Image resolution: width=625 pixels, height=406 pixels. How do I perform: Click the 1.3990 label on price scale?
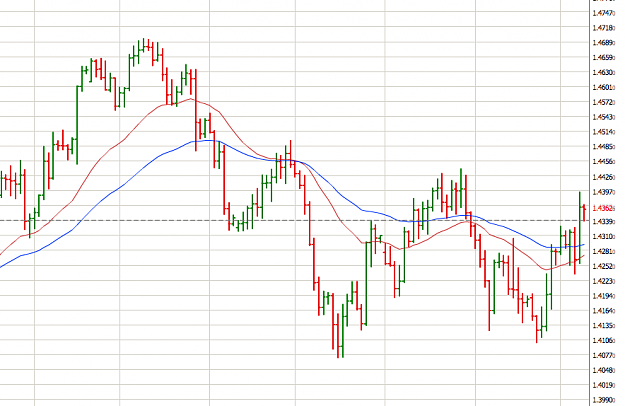[x=603, y=400]
